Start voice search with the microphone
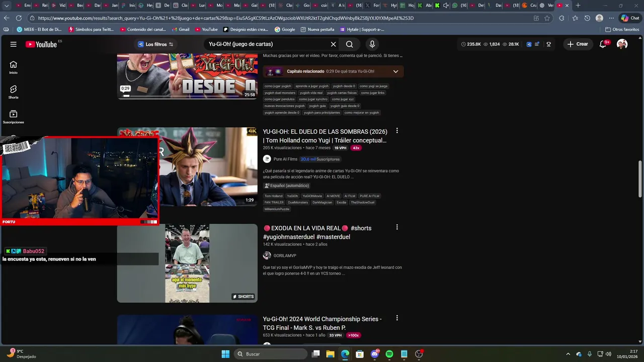Screen dimensions: 644x362 tap(372, 44)
